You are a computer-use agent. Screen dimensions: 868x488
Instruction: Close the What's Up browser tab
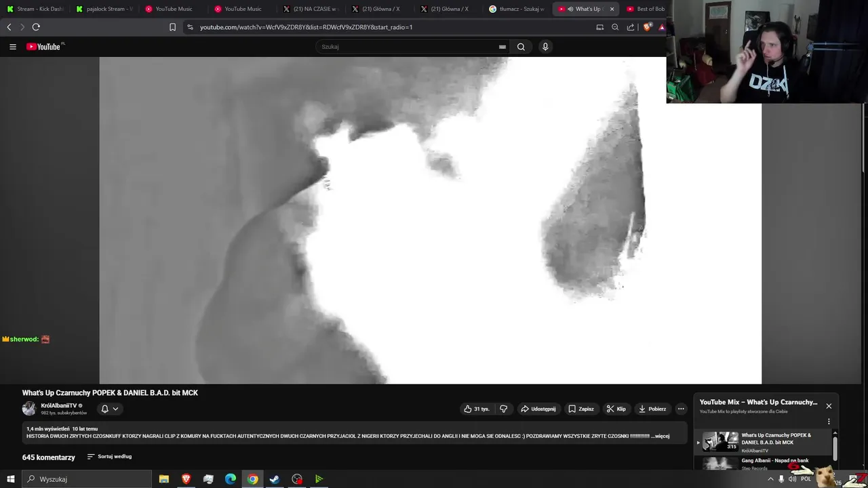pos(612,9)
